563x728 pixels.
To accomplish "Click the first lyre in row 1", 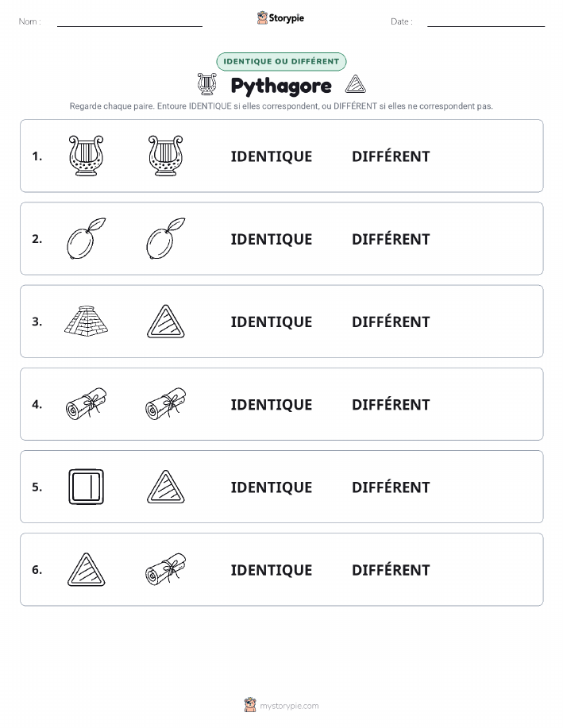I will tap(86, 156).
